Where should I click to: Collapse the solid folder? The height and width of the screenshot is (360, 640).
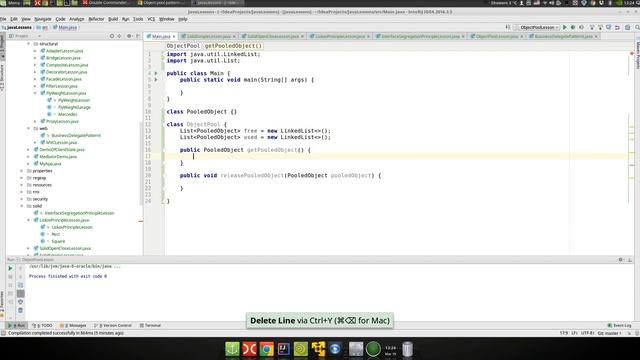coord(22,206)
